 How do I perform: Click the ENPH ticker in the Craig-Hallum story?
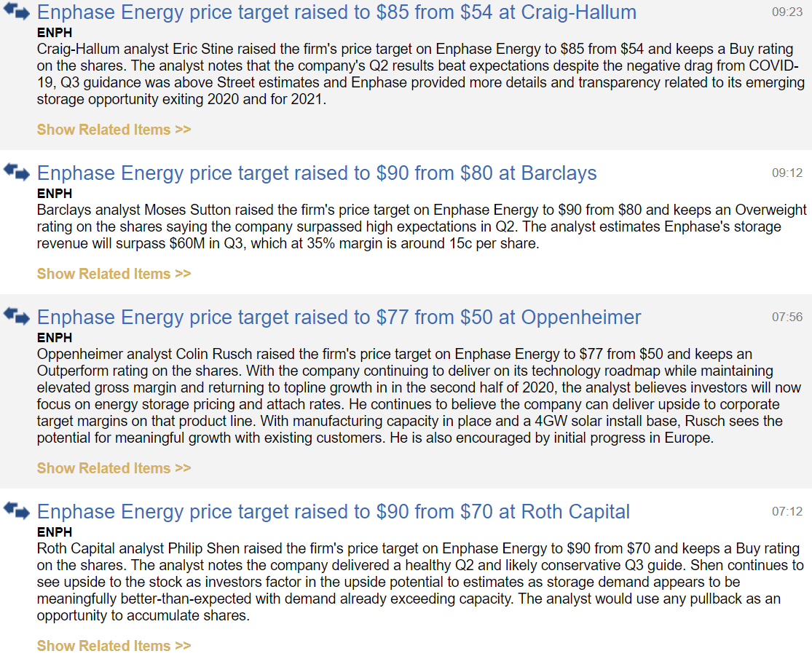pos(55,33)
